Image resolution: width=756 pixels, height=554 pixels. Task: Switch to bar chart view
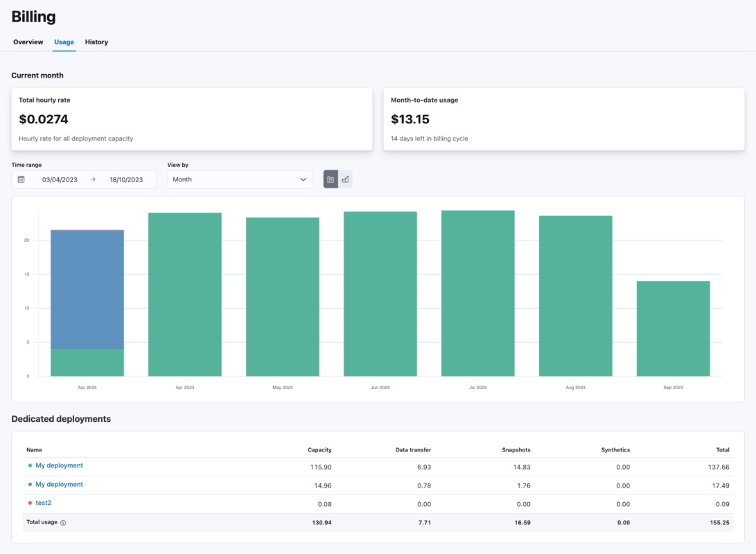tap(331, 179)
